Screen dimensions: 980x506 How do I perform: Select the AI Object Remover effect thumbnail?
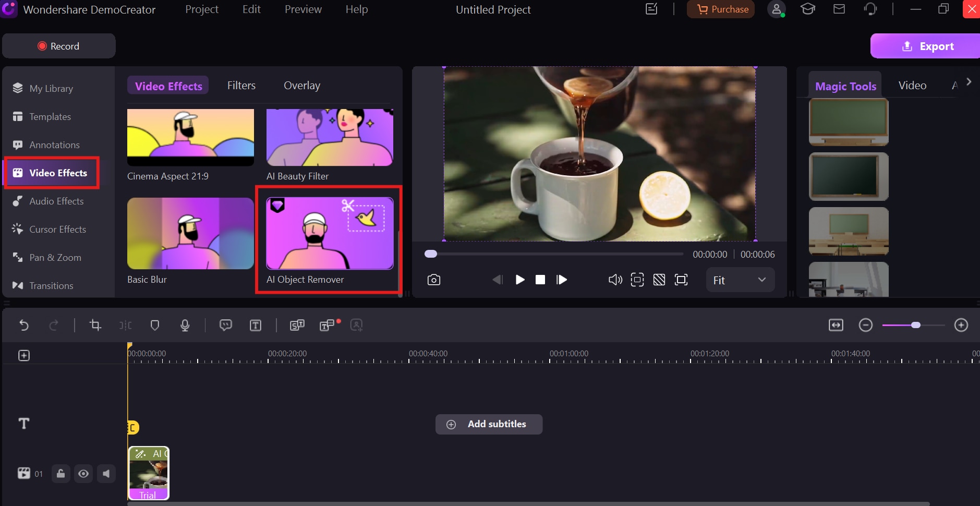click(x=330, y=233)
